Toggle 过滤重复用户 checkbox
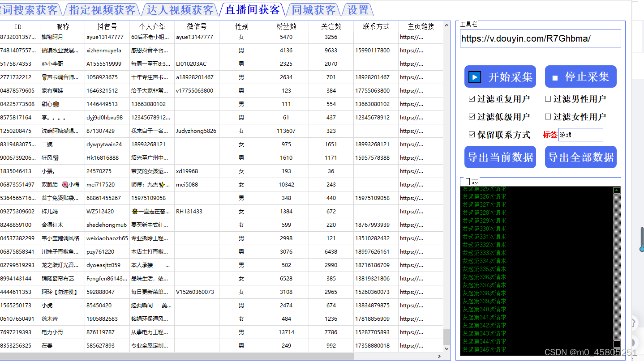The height and width of the screenshot is (361, 644). (472, 99)
